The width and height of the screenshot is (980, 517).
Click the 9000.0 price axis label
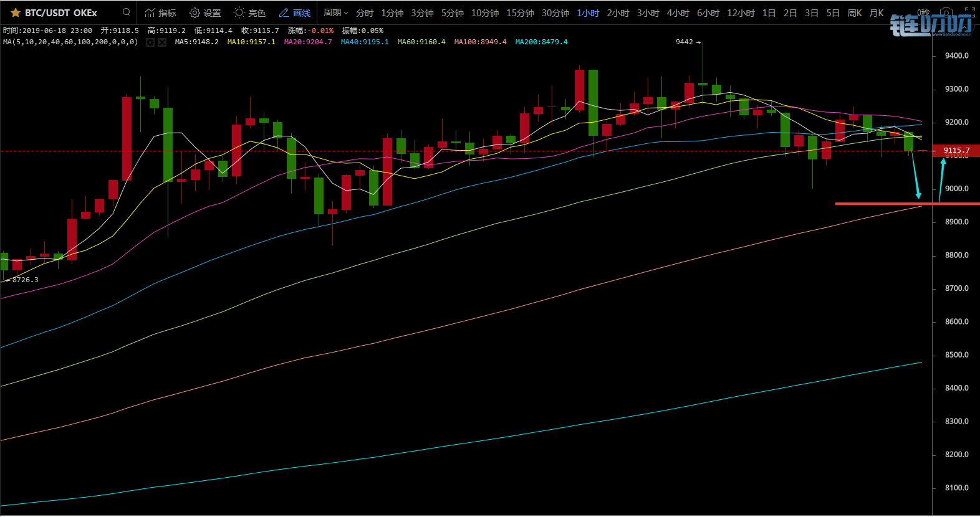click(x=957, y=189)
